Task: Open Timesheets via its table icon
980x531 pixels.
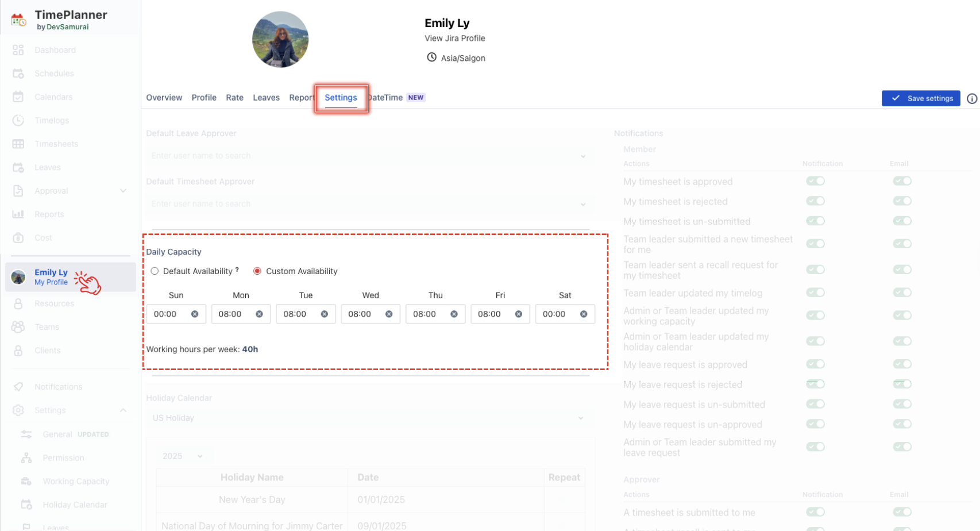Action: coord(18,144)
